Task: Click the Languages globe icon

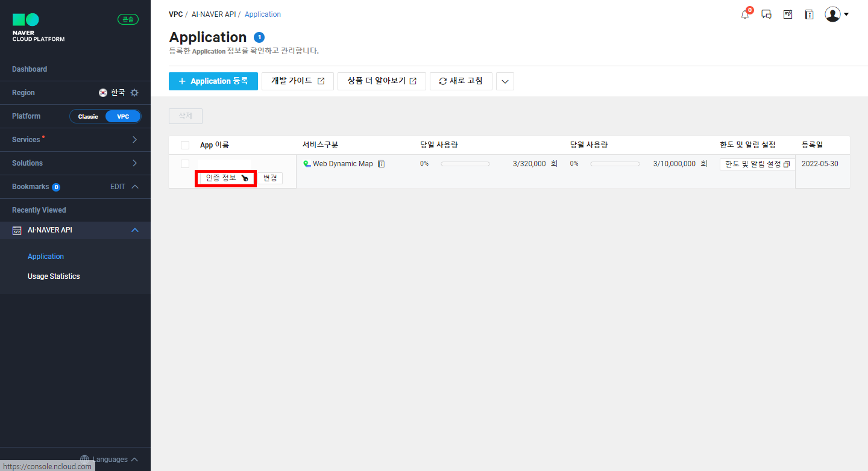Action: 84,460
